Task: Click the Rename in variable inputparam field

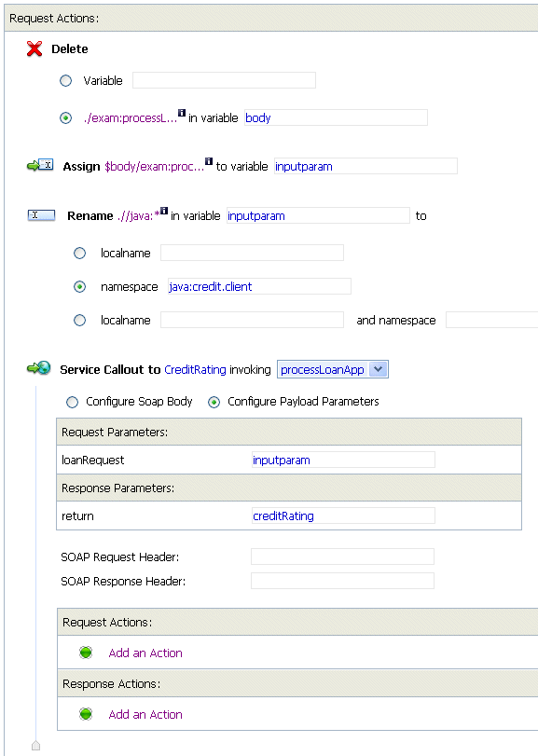Action: [318, 215]
